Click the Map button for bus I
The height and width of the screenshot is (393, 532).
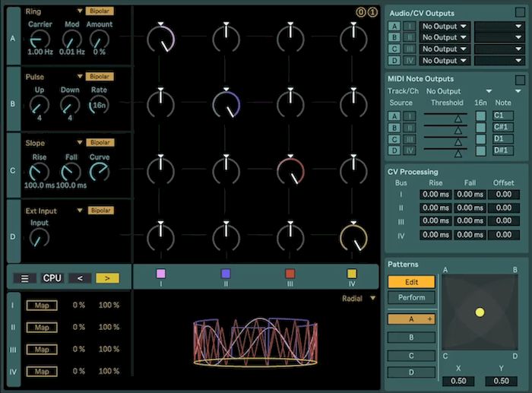tap(41, 306)
